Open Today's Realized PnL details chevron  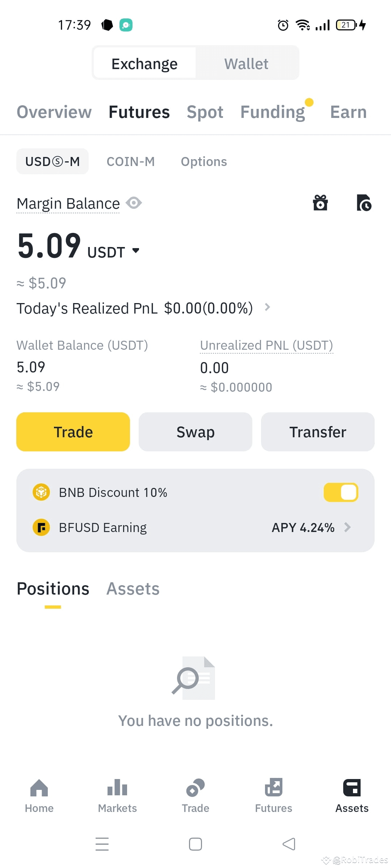(268, 307)
